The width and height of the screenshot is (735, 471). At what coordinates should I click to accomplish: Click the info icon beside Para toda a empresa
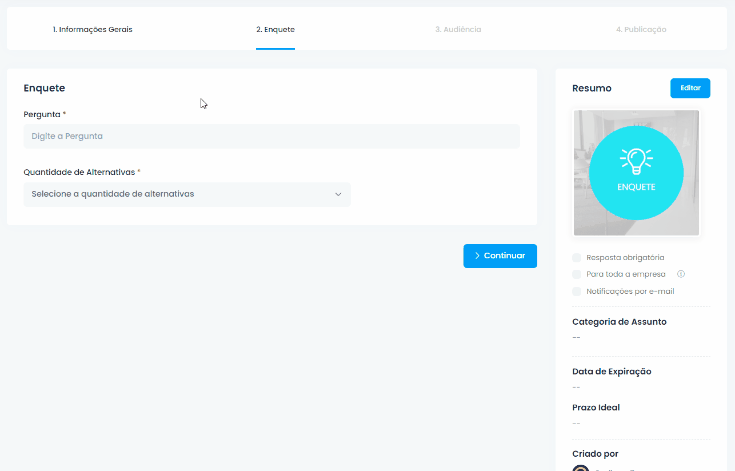[x=681, y=274]
